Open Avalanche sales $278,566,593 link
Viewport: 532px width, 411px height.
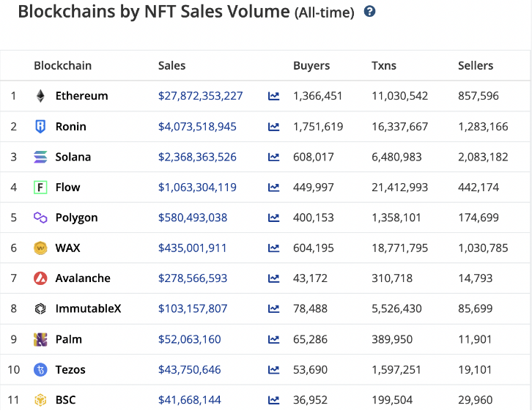[193, 278]
